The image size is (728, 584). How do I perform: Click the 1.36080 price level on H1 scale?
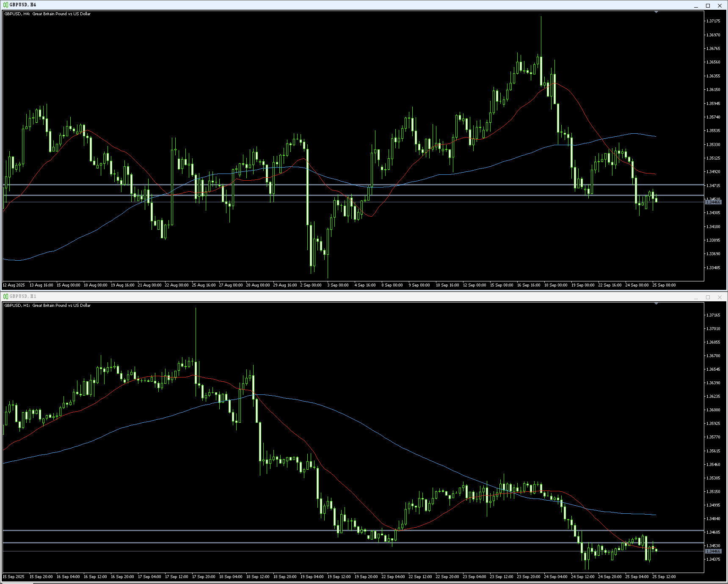[713, 410]
